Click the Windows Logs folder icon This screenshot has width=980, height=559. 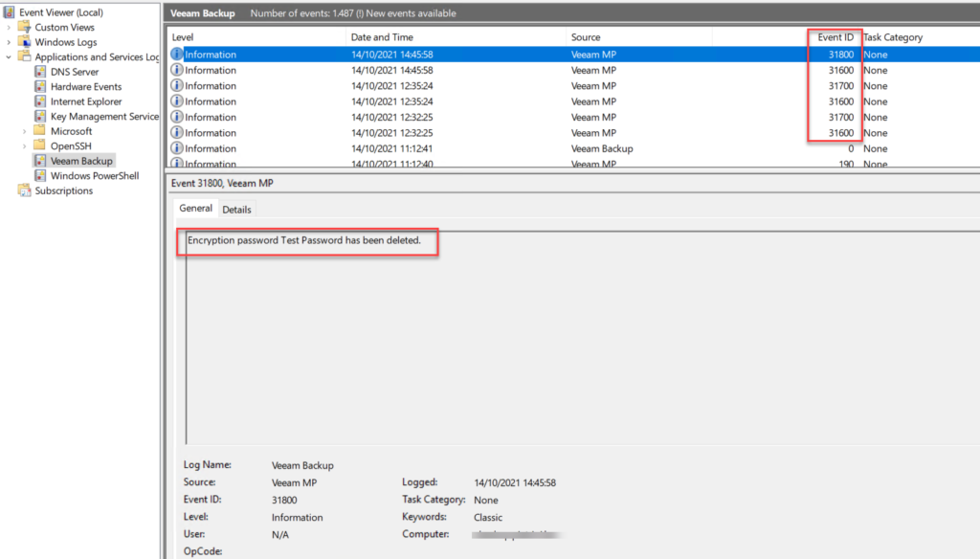24,42
